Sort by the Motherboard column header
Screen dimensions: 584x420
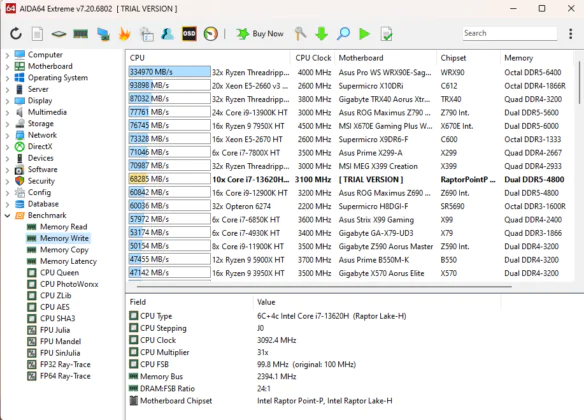pyautogui.click(x=386, y=58)
